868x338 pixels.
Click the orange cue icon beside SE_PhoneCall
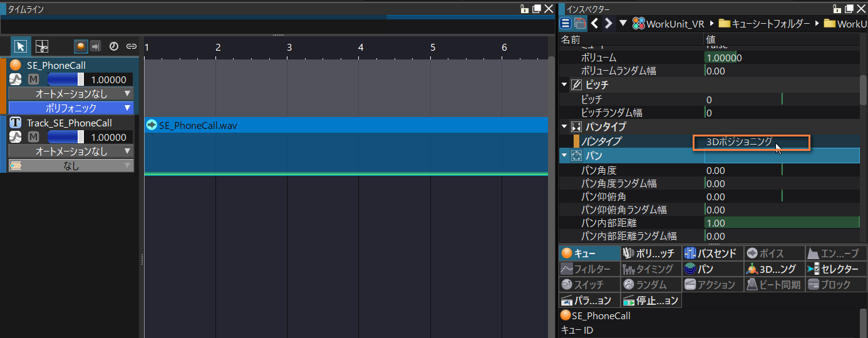coord(16,65)
